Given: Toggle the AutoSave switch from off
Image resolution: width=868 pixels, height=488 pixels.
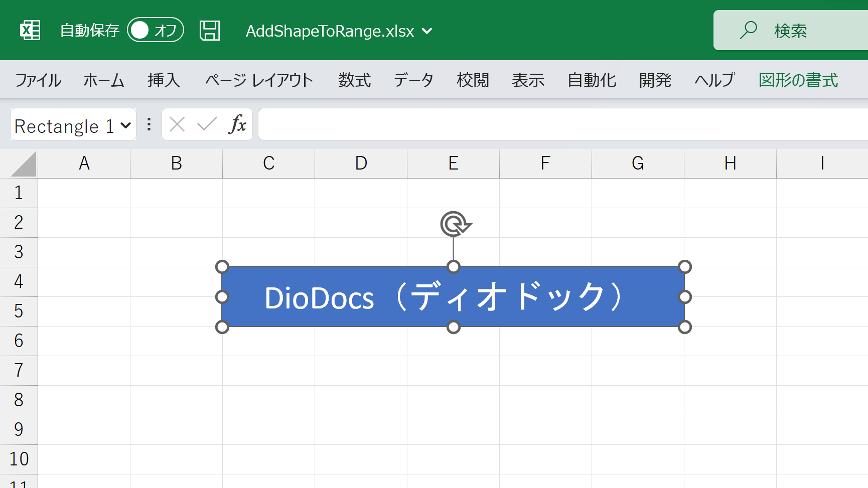Looking at the screenshot, I should tap(156, 30).
